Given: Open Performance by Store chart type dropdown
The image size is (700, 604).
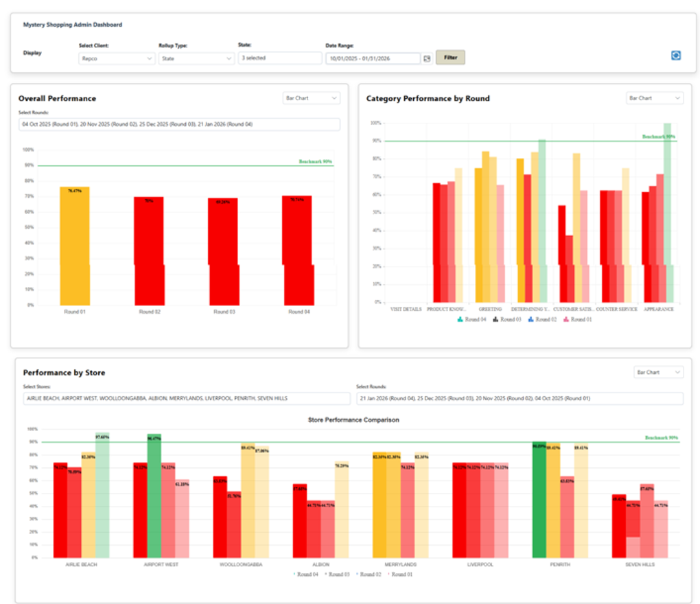Looking at the screenshot, I should (x=658, y=372).
